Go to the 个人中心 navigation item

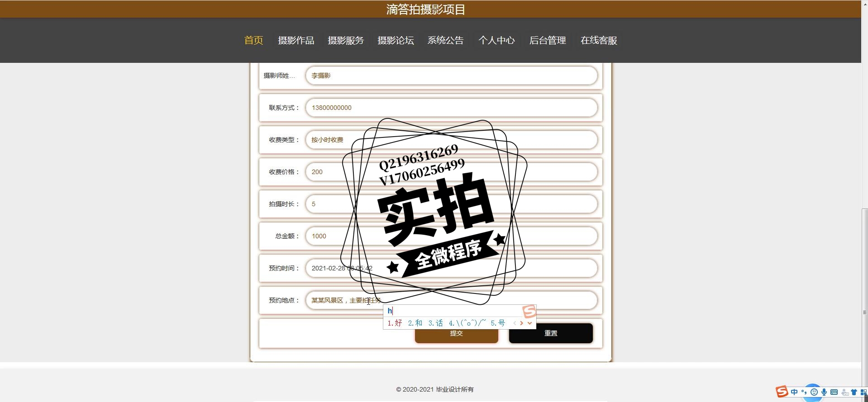(496, 40)
